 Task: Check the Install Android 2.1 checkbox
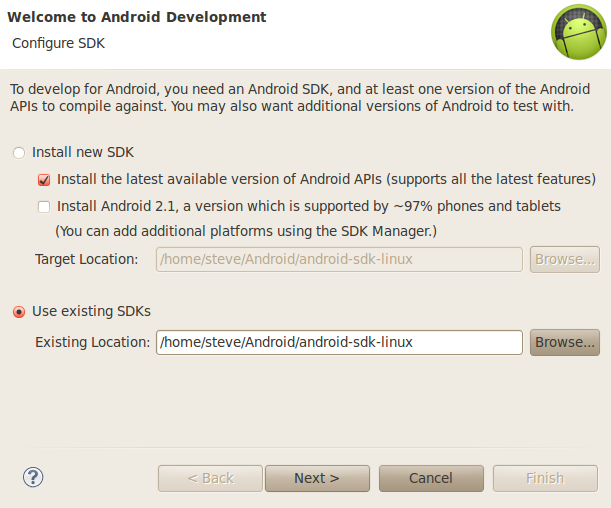pyautogui.click(x=44, y=206)
